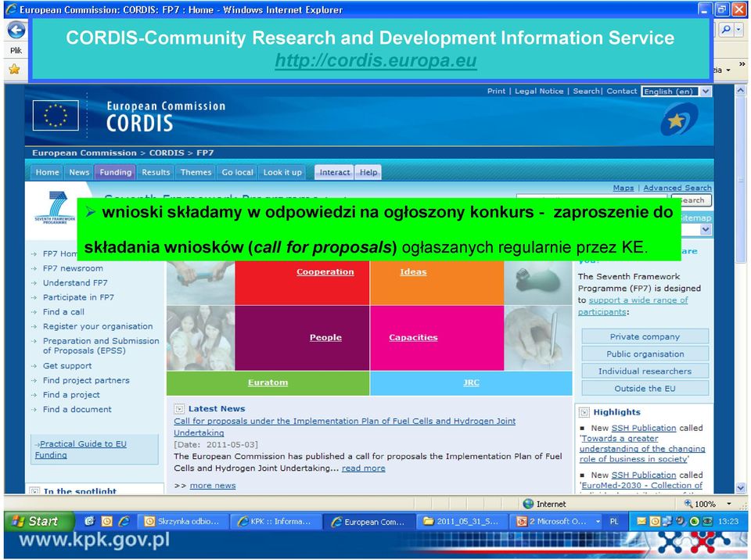Open the English (en) language dropdown
The width and height of the screenshot is (751, 560).
click(x=676, y=92)
